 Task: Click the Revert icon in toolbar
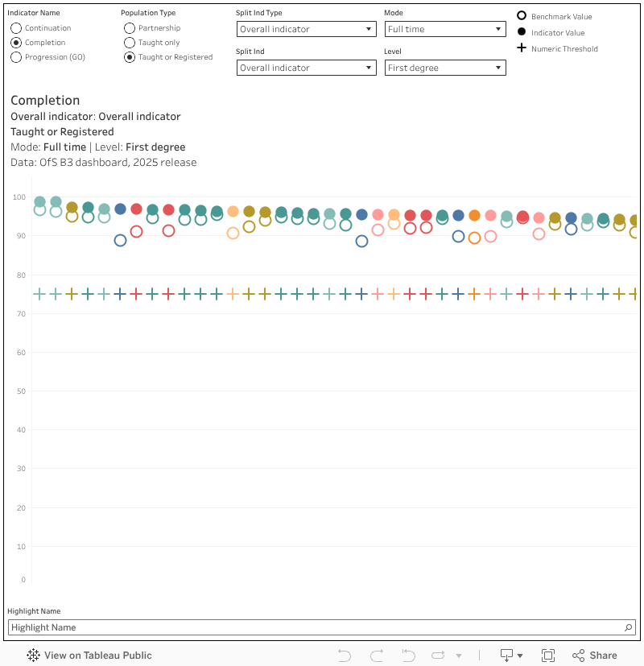(408, 655)
